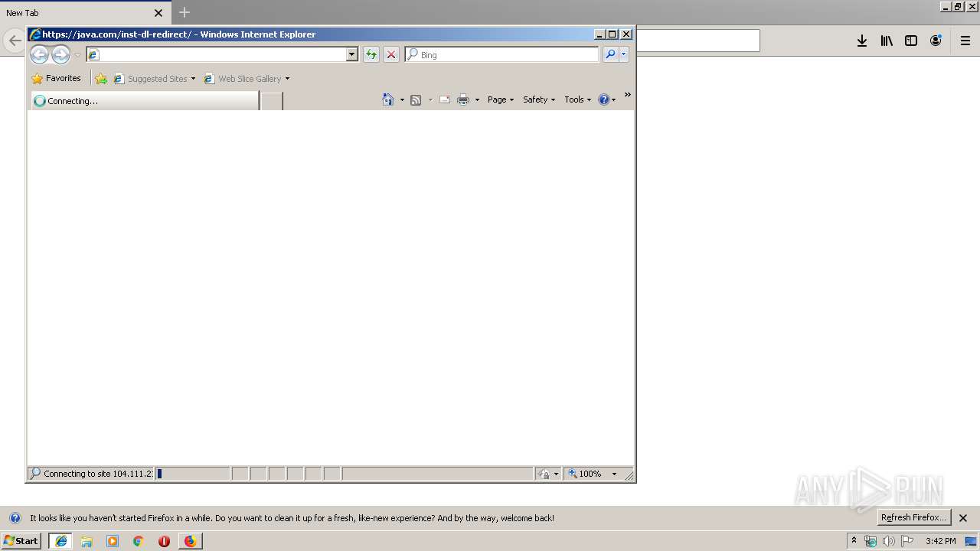The width and height of the screenshot is (980, 551).
Task: Click Firefox taskbar icon
Action: pyautogui.click(x=190, y=541)
